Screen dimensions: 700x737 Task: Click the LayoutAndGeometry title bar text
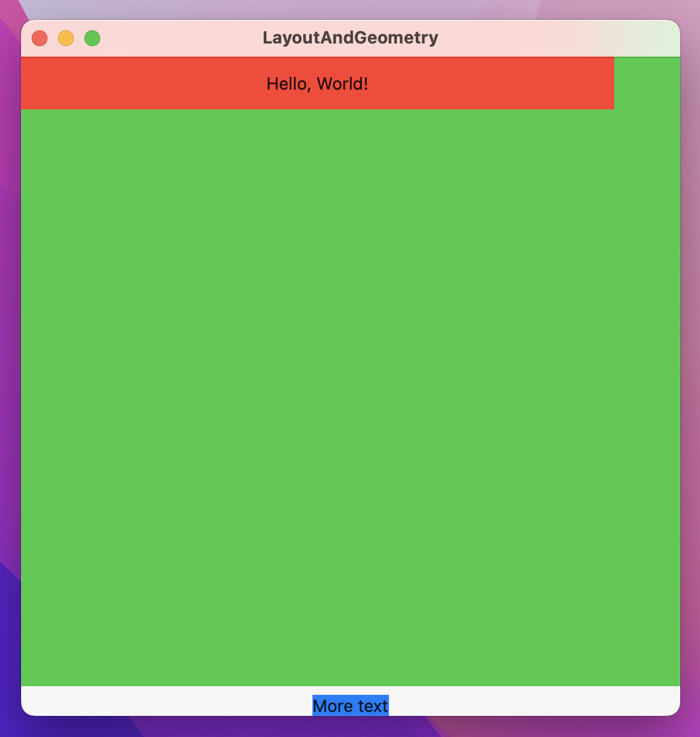[x=350, y=38]
